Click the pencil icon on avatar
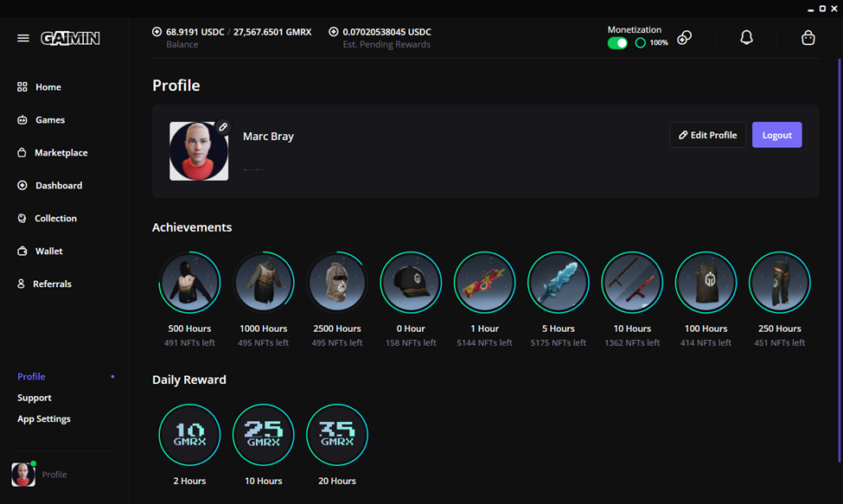 [223, 127]
